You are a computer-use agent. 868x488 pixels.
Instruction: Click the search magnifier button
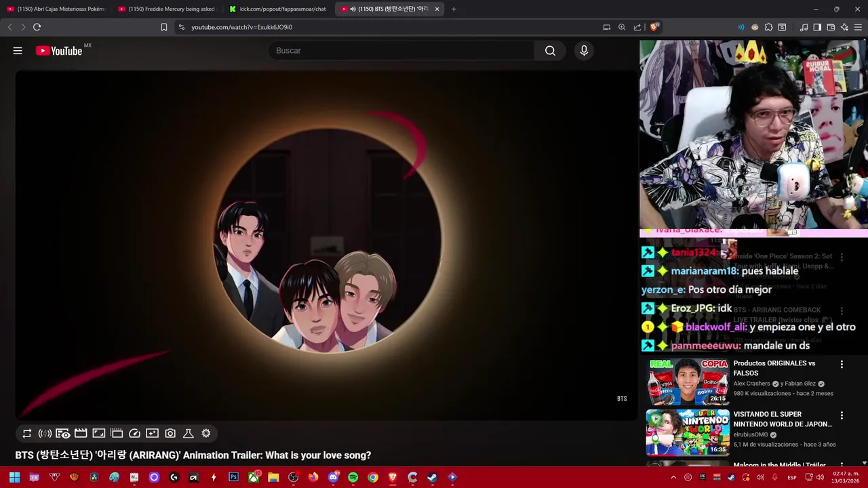(550, 51)
